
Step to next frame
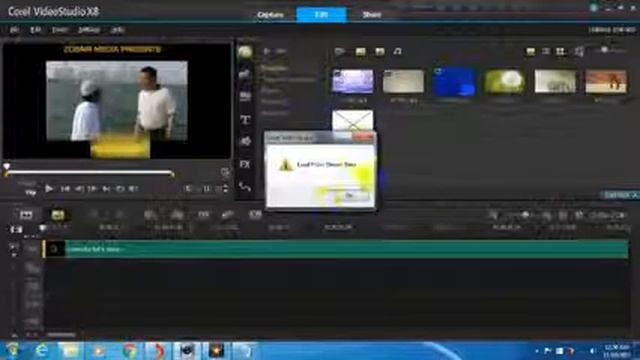(x=93, y=189)
